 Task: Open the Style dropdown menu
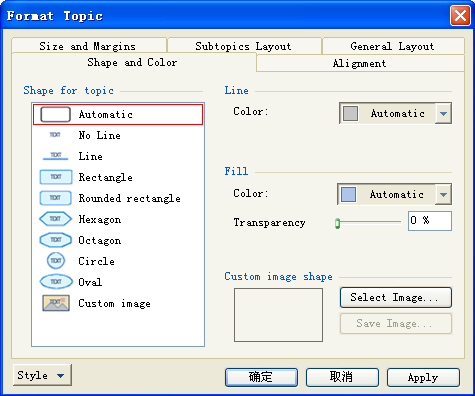tap(42, 375)
